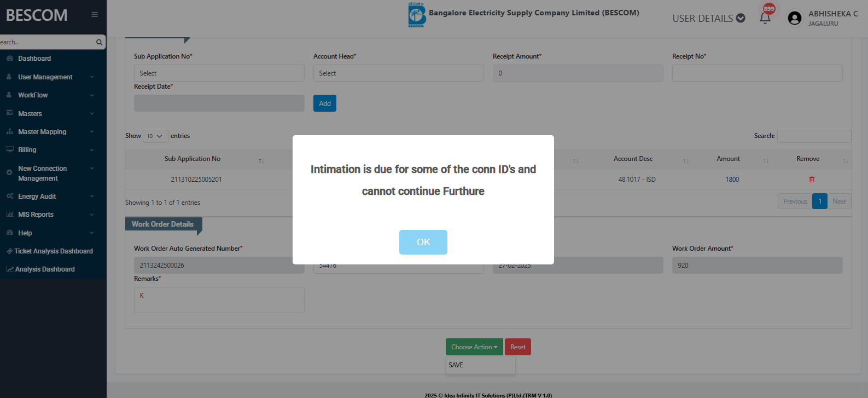868x398 pixels.
Task: Click the Receipt Date input field
Action: (219, 103)
